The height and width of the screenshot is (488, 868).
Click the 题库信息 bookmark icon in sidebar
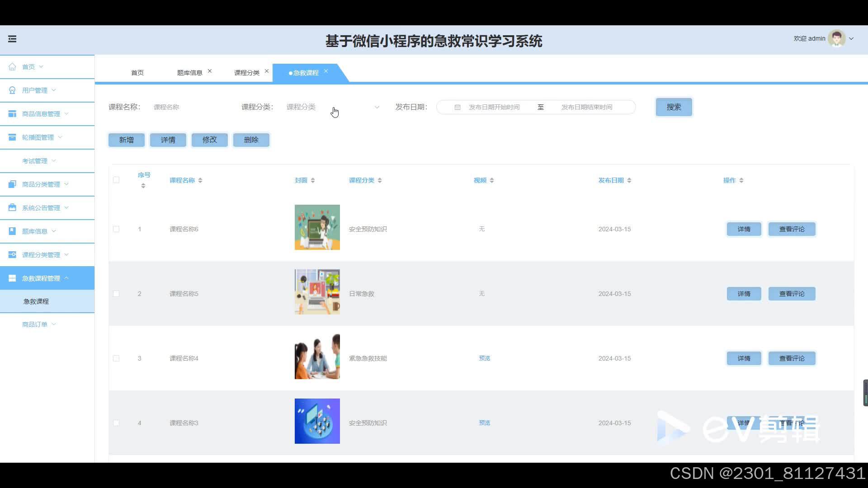click(x=12, y=231)
